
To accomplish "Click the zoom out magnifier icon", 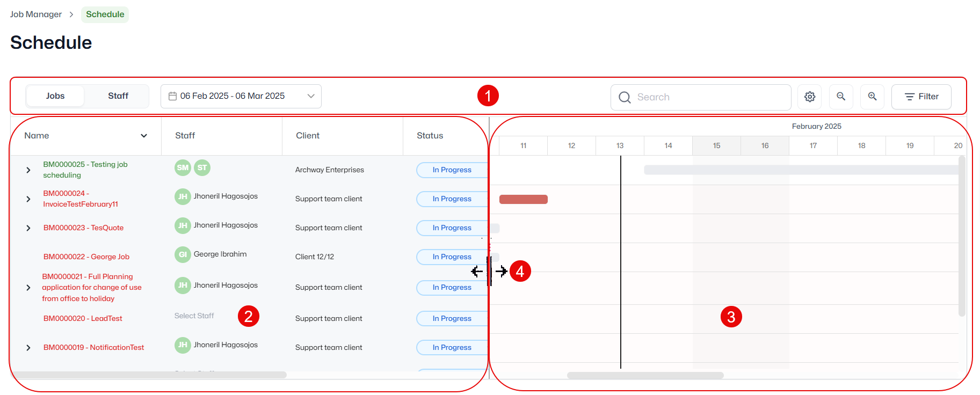I will pos(841,97).
